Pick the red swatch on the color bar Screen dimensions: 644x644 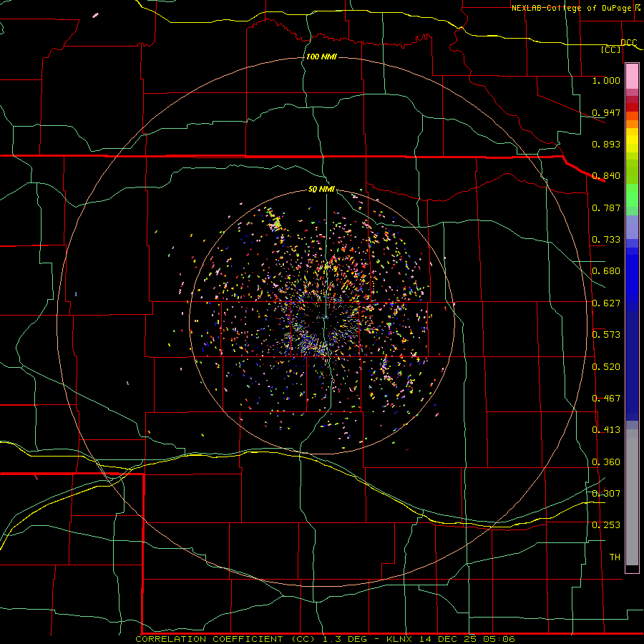632,107
